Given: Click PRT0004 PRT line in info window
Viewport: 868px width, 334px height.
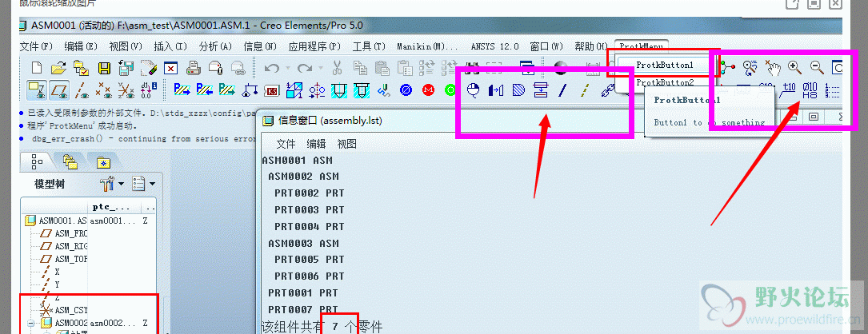Looking at the screenshot, I should pyautogui.click(x=309, y=227).
